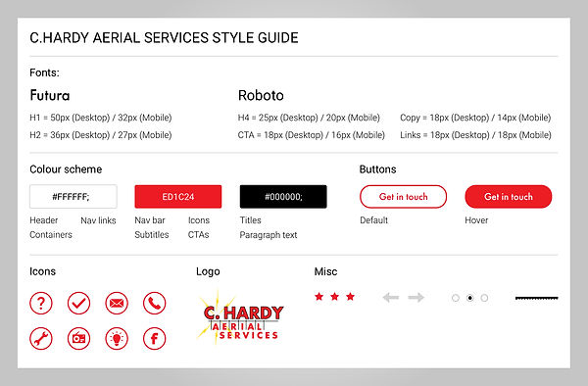
Task: Click the Hover button caption
Action: coord(476,220)
